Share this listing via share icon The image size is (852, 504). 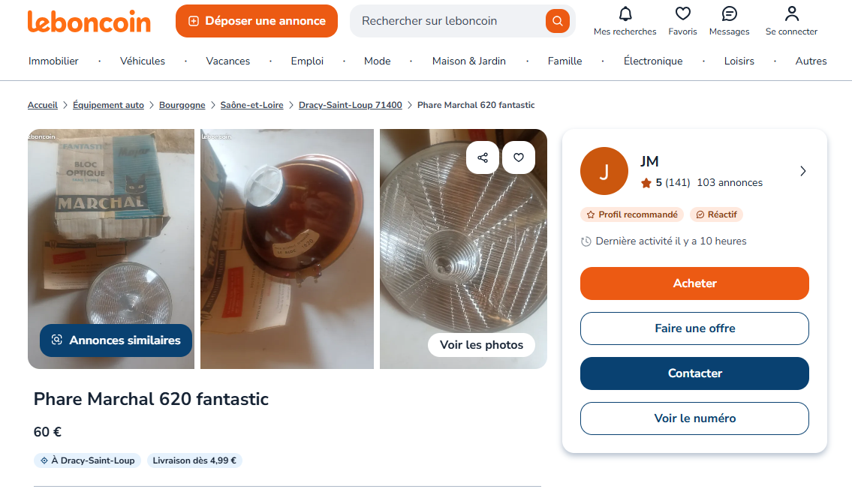pos(483,157)
